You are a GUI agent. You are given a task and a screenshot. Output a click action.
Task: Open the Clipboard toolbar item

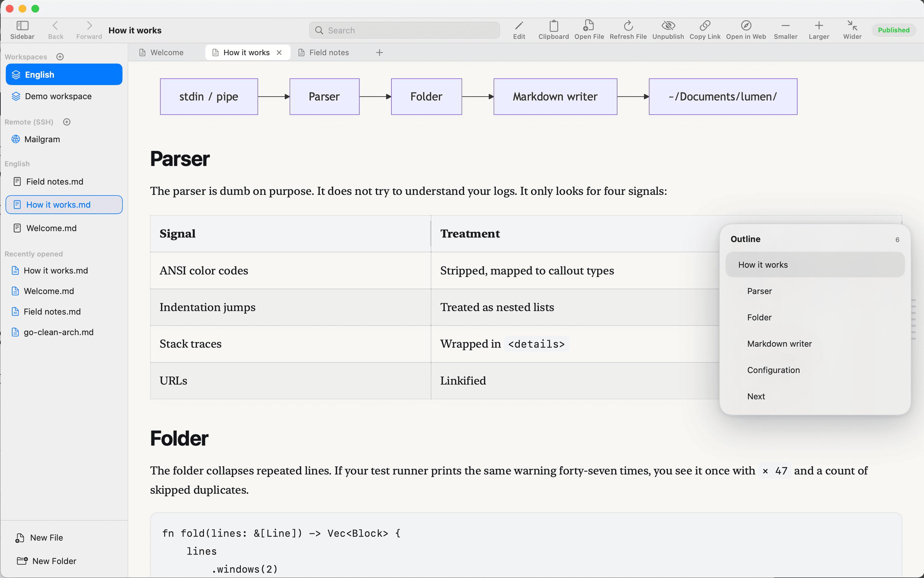pos(554,30)
